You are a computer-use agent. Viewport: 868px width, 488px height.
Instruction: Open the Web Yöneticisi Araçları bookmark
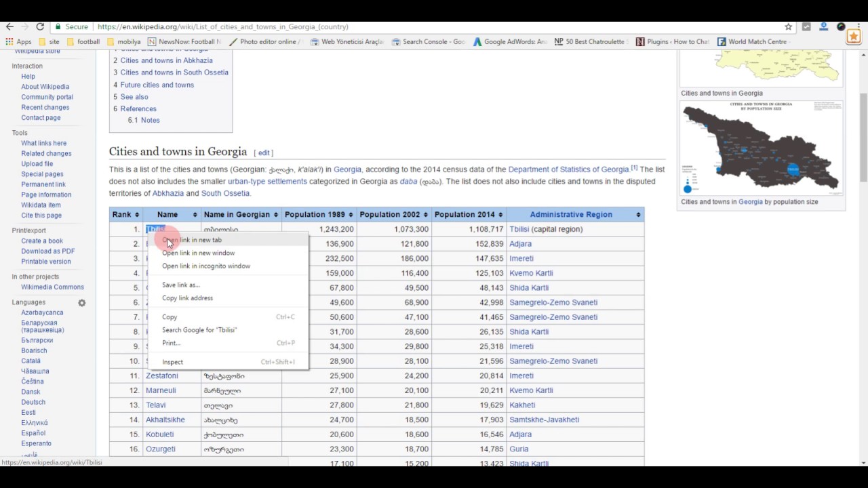click(x=347, y=42)
